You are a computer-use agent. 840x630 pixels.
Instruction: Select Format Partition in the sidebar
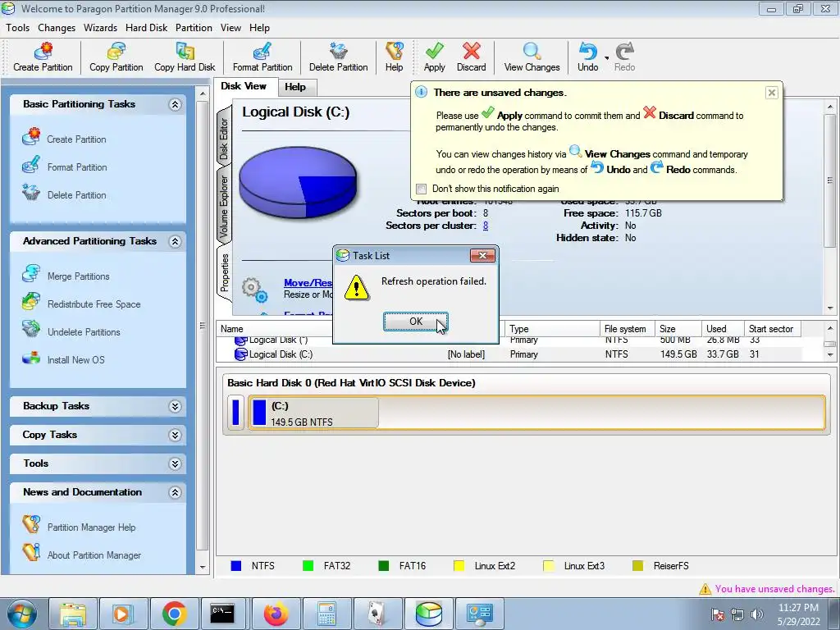76,167
